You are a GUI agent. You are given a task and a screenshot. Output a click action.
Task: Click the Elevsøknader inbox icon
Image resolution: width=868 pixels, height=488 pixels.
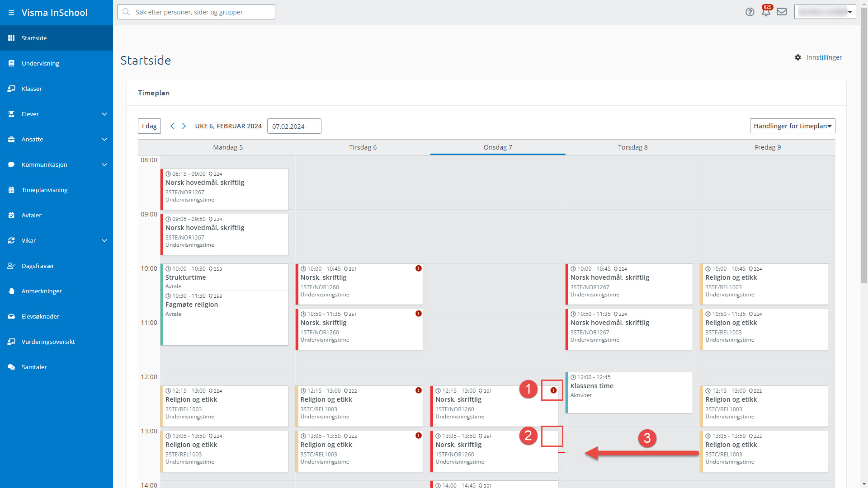tap(11, 316)
